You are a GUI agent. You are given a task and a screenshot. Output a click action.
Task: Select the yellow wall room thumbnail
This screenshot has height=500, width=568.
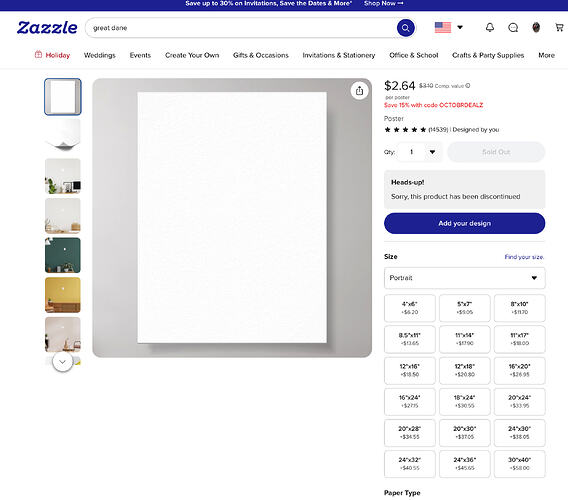pos(63,295)
